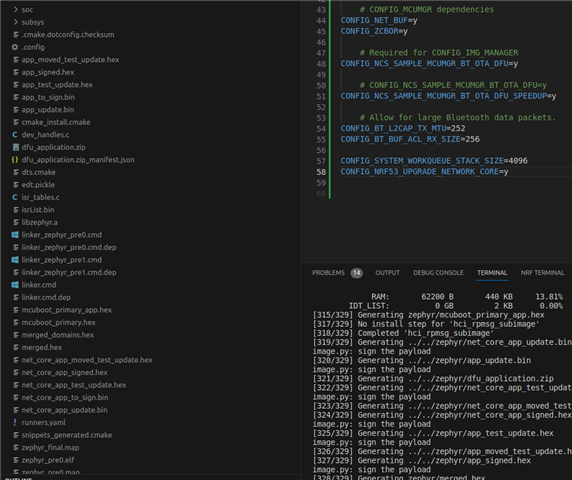Click JSON braces icon of dfu_application.zip_manifest.json
Image resolution: width=572 pixels, height=480 pixels.
pyautogui.click(x=15, y=160)
